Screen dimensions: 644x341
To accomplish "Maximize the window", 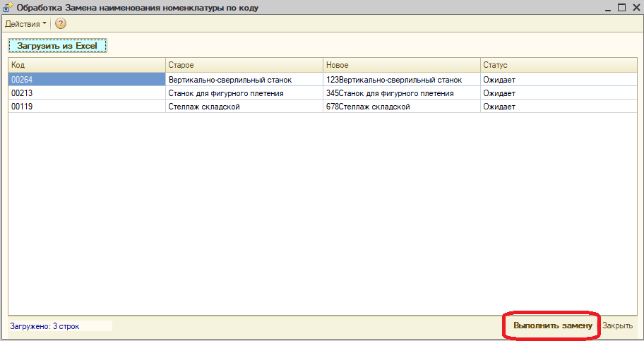I will [x=621, y=7].
